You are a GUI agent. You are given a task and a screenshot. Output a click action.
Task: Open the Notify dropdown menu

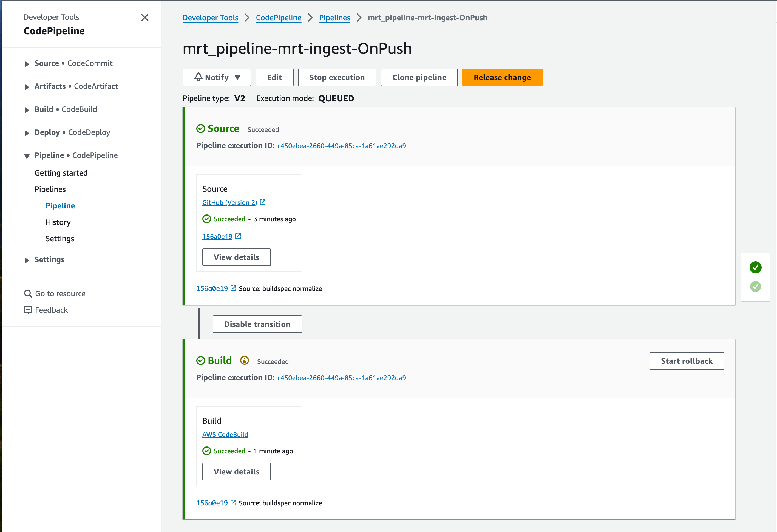217,77
